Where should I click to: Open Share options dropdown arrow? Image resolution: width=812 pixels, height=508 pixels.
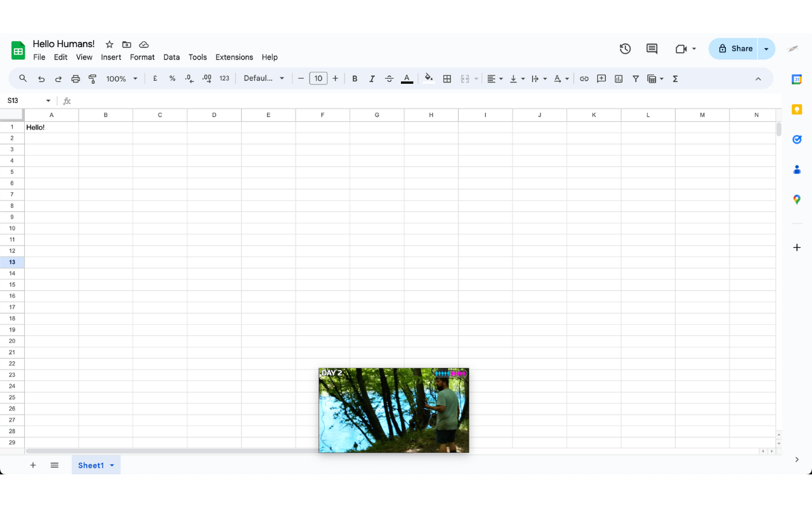766,49
